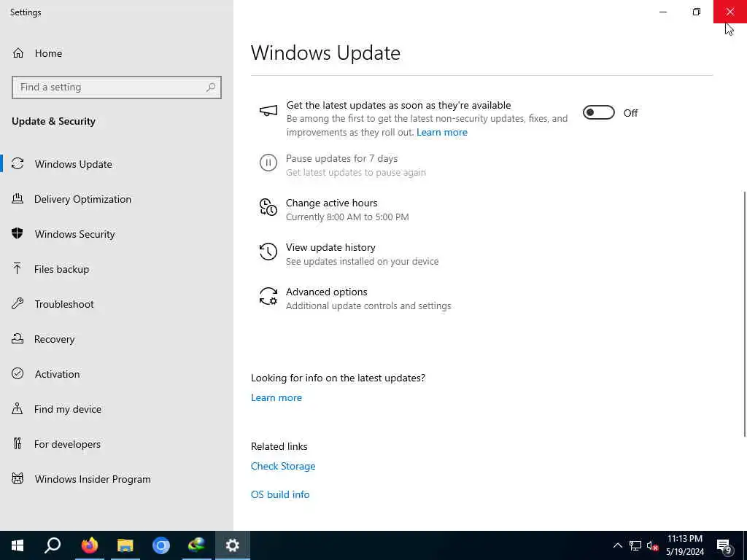The image size is (747, 560).
Task: Open Change active hours
Action: click(x=331, y=203)
